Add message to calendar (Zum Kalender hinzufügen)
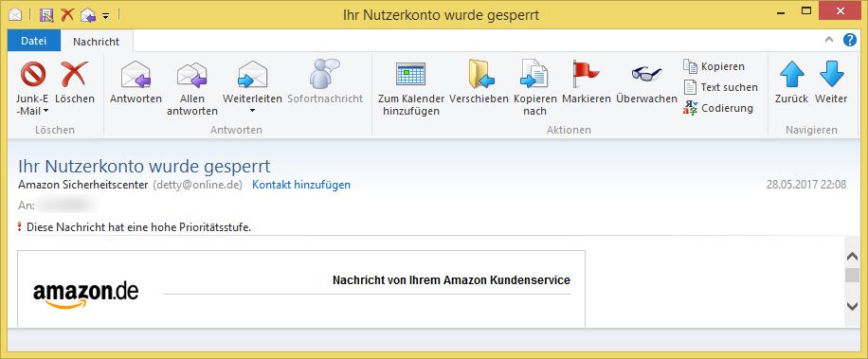The image size is (868, 359). point(410,88)
